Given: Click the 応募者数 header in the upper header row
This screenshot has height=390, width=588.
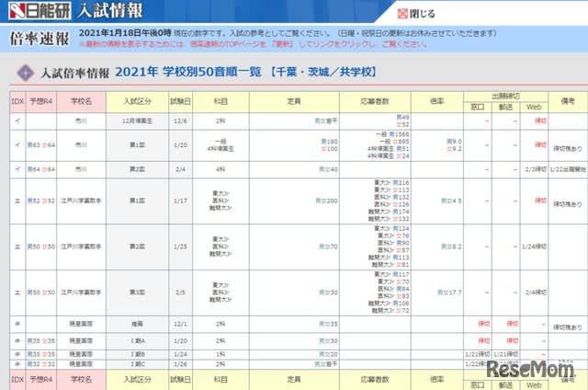Looking at the screenshot, I should (375, 102).
